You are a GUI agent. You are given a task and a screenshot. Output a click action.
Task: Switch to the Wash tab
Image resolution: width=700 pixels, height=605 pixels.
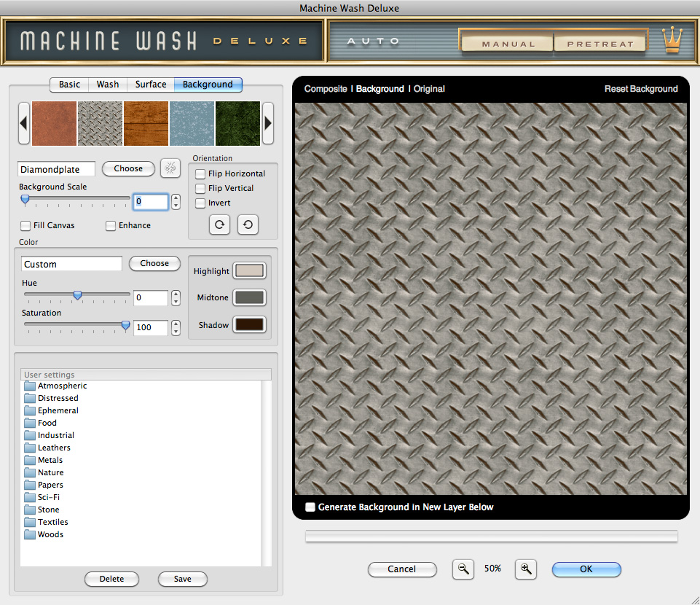click(x=108, y=85)
